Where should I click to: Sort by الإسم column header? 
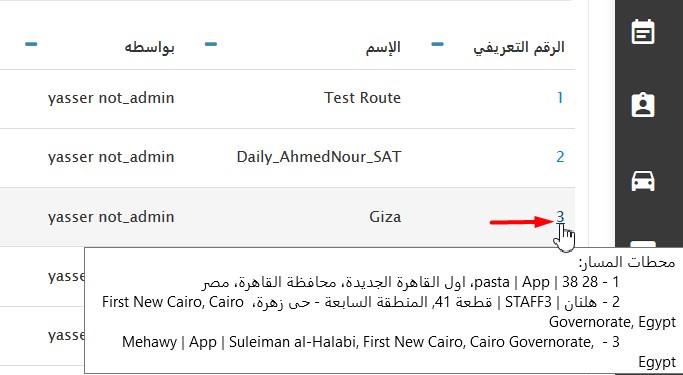point(383,47)
